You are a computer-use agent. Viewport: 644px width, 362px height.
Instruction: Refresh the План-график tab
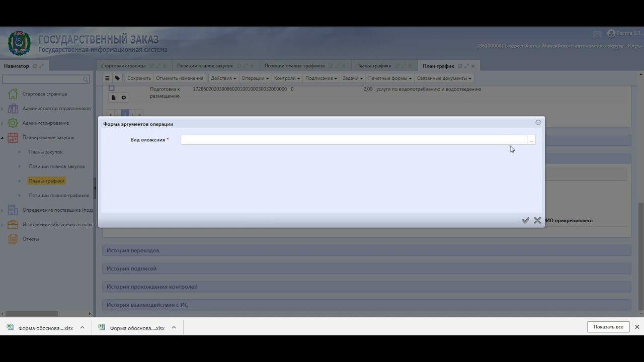click(x=460, y=66)
